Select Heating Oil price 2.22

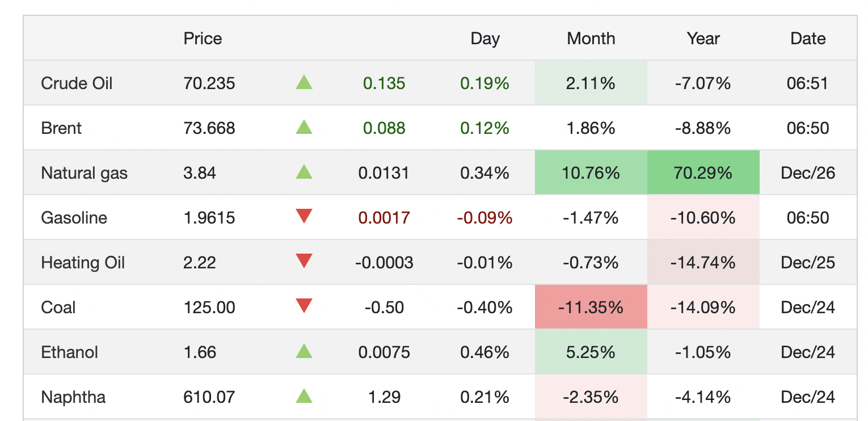point(200,263)
